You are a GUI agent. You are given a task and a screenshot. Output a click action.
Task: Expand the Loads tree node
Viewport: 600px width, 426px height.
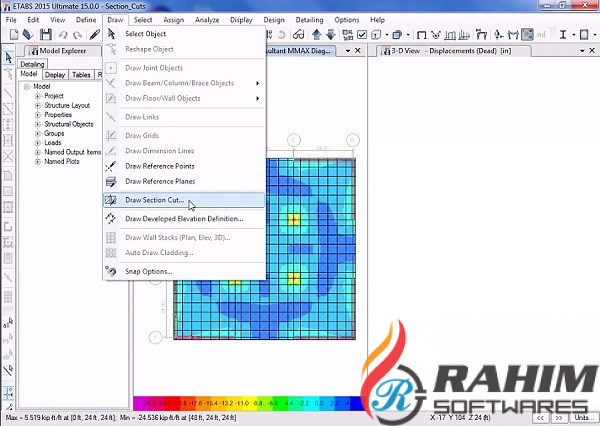(38, 143)
